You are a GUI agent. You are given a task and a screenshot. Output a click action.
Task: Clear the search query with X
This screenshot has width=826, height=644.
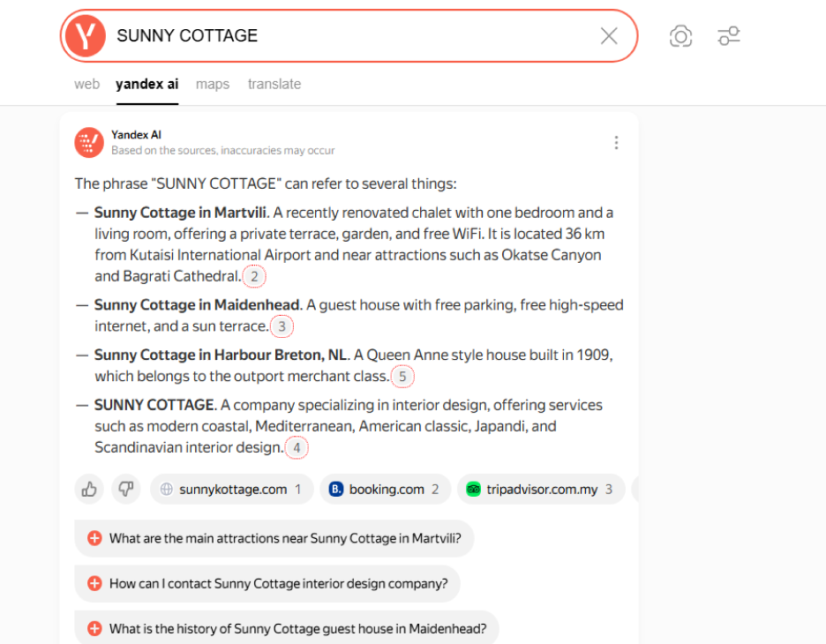tap(609, 36)
